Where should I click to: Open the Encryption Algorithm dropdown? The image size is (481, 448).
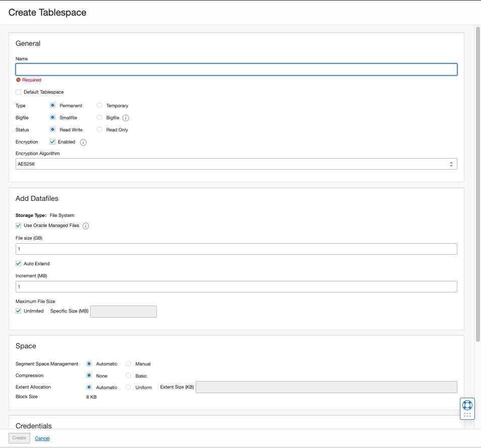(x=236, y=164)
